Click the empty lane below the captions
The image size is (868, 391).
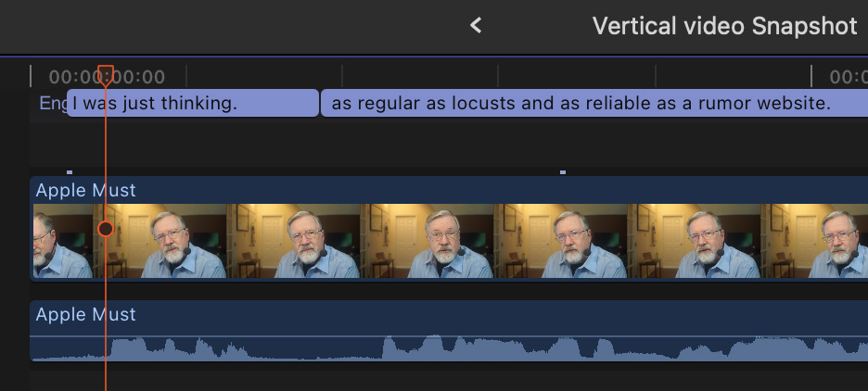pos(445,144)
